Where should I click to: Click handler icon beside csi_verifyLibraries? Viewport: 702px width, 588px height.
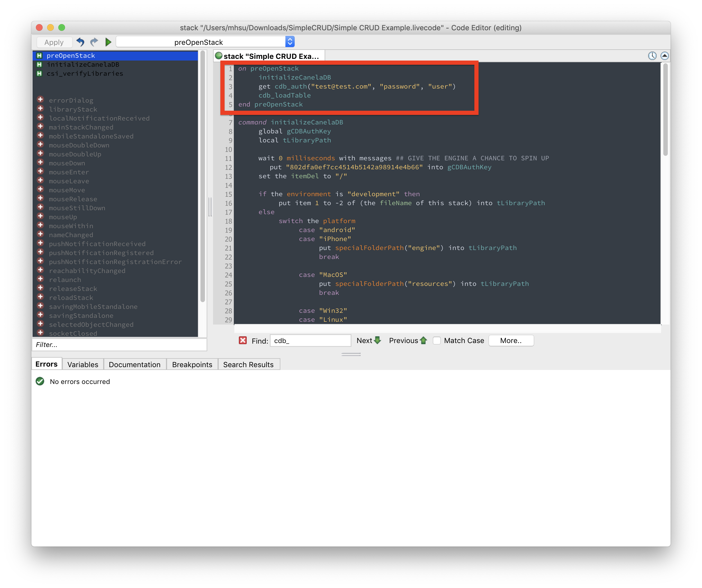point(40,73)
